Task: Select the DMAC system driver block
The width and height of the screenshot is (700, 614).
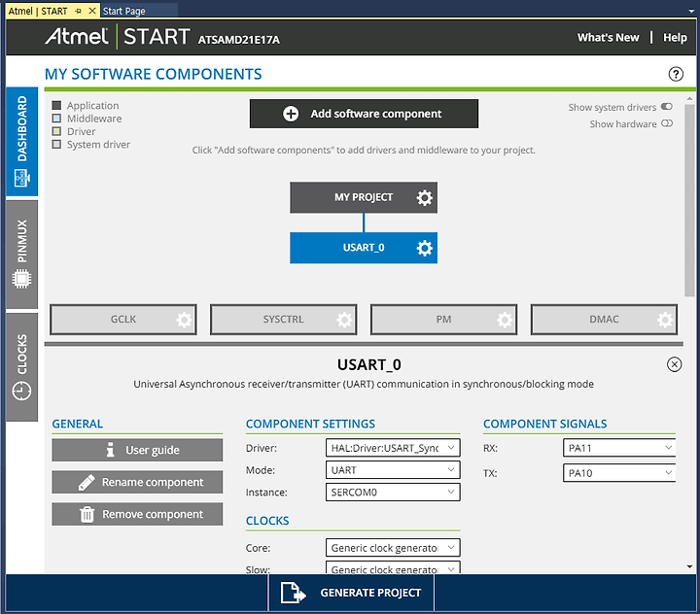Action: [604, 320]
